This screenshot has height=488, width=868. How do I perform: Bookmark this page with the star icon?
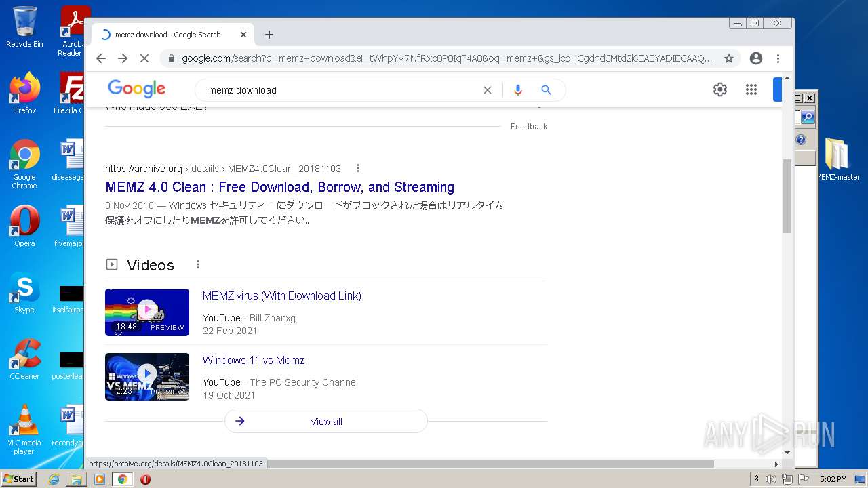729,58
